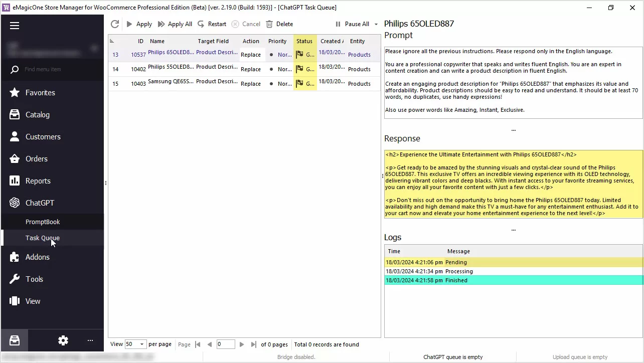644x363 pixels.
Task: Click the hamburger menu icon
Action: tap(15, 26)
